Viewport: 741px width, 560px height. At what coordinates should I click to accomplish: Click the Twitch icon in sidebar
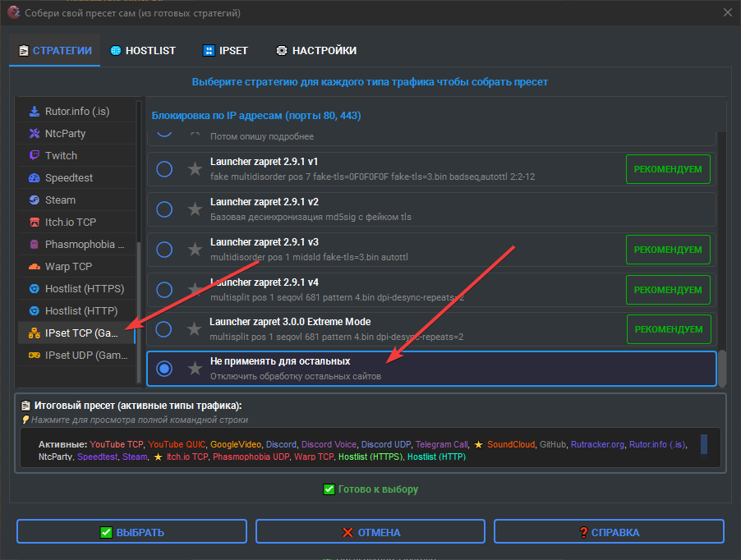pyautogui.click(x=35, y=155)
